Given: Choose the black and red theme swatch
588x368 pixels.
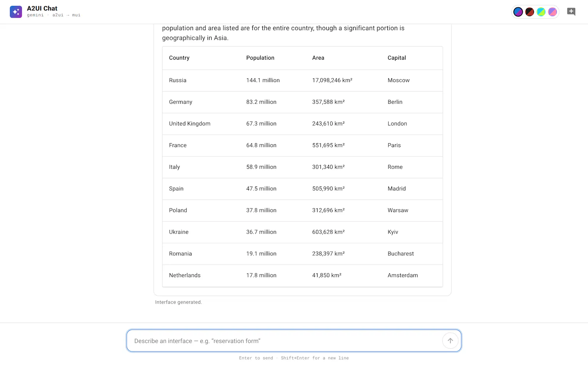Looking at the screenshot, I should point(530,12).
